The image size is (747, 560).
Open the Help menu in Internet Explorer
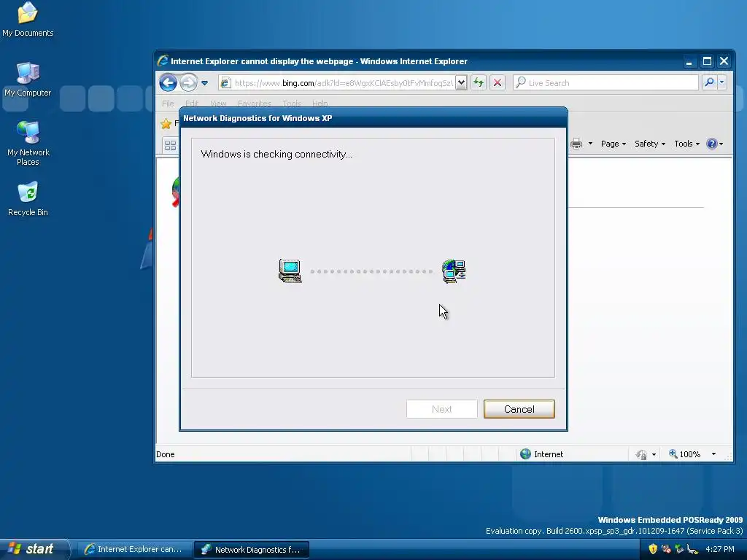click(x=320, y=104)
